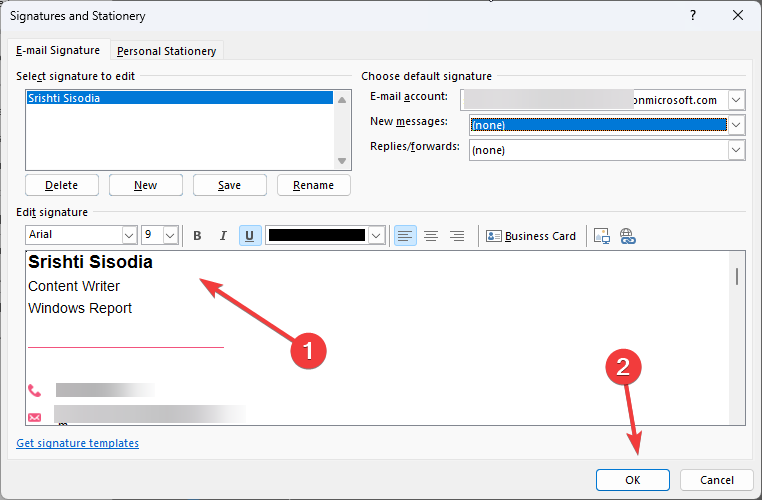Create a New signature

[x=146, y=185]
